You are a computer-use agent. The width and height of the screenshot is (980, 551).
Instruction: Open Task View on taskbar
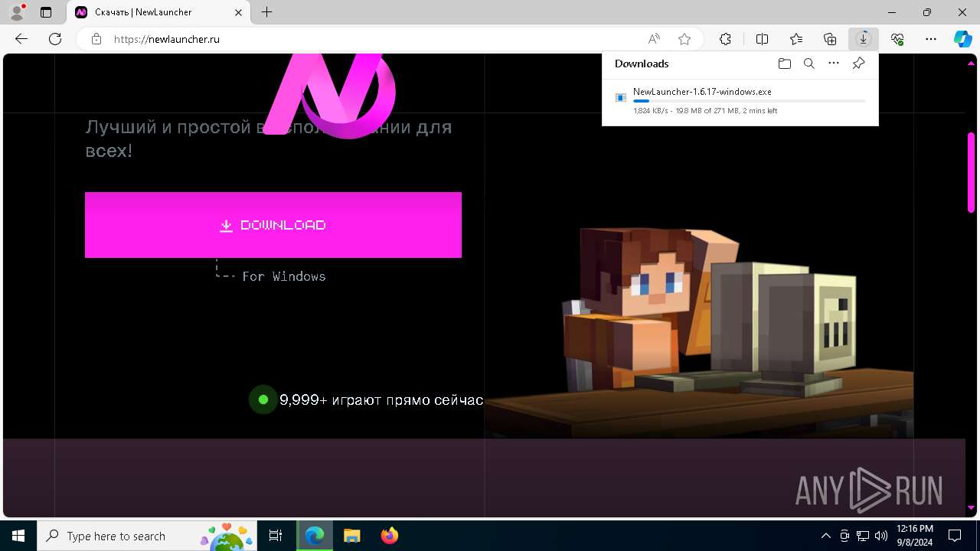point(276,536)
